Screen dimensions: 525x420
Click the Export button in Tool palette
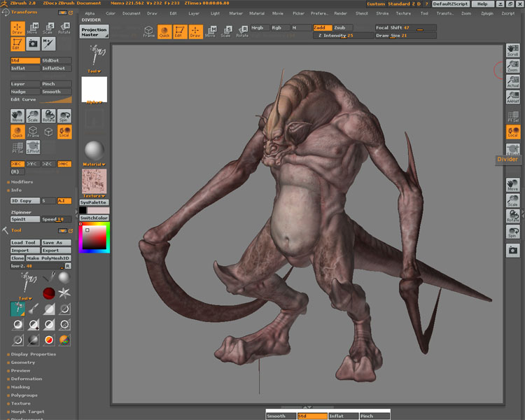[x=56, y=251]
